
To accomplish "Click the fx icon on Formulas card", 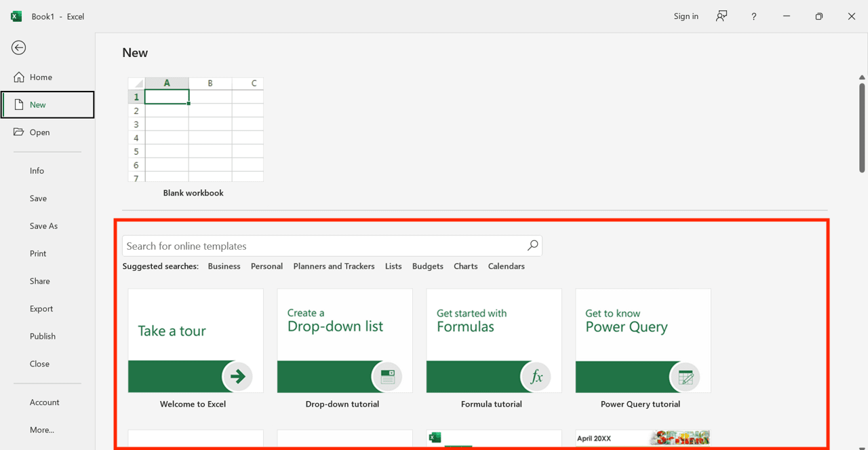I will 536,376.
